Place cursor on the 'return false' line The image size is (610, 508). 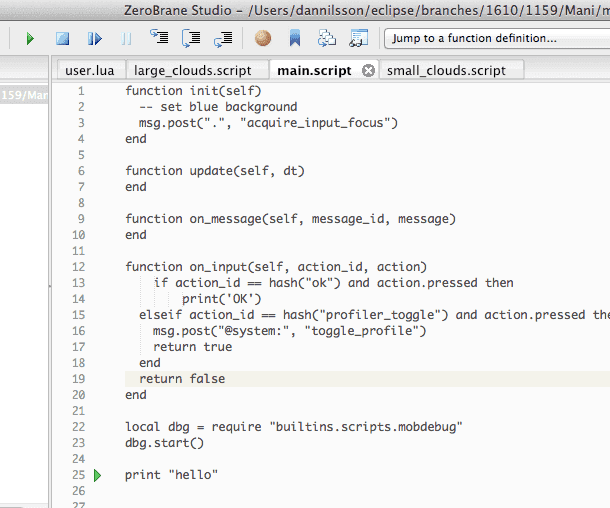click(182, 379)
